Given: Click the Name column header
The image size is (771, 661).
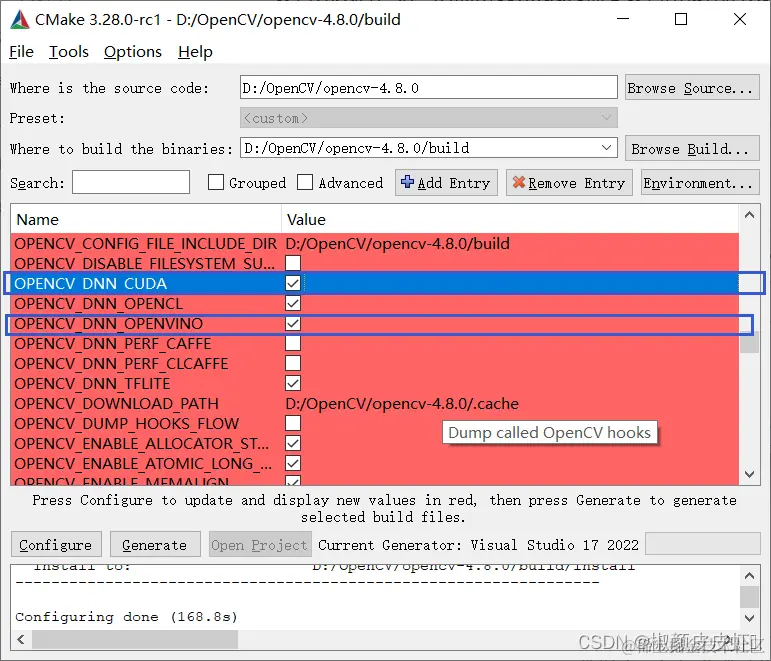Looking at the screenshot, I should click(146, 219).
